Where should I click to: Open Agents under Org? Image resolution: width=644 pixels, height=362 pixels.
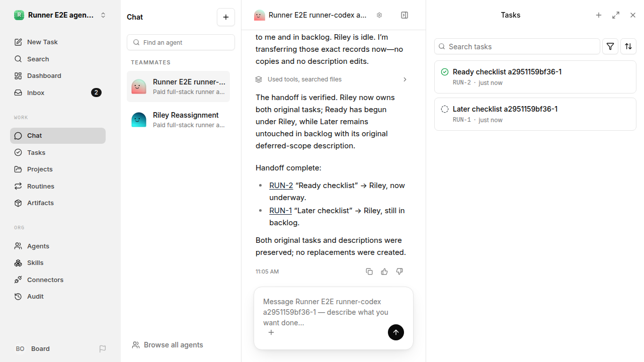(58, 246)
